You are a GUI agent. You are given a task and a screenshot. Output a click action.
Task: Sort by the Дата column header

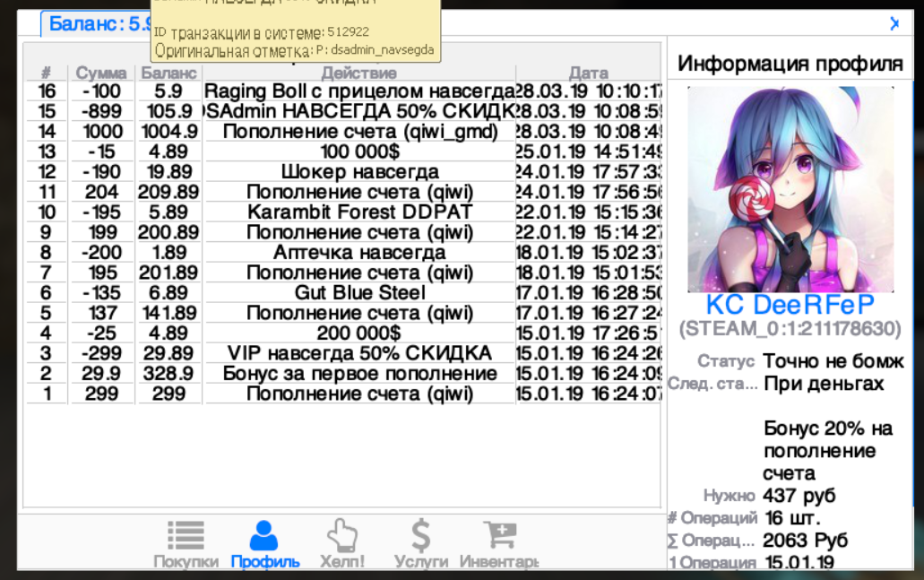coord(588,74)
